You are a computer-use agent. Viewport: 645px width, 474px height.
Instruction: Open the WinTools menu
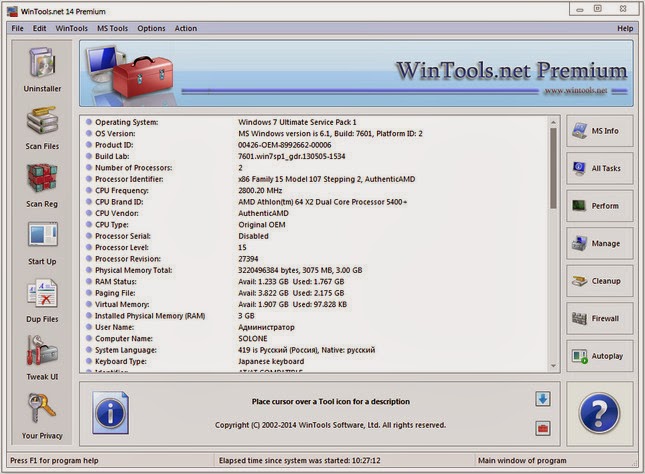[72, 28]
